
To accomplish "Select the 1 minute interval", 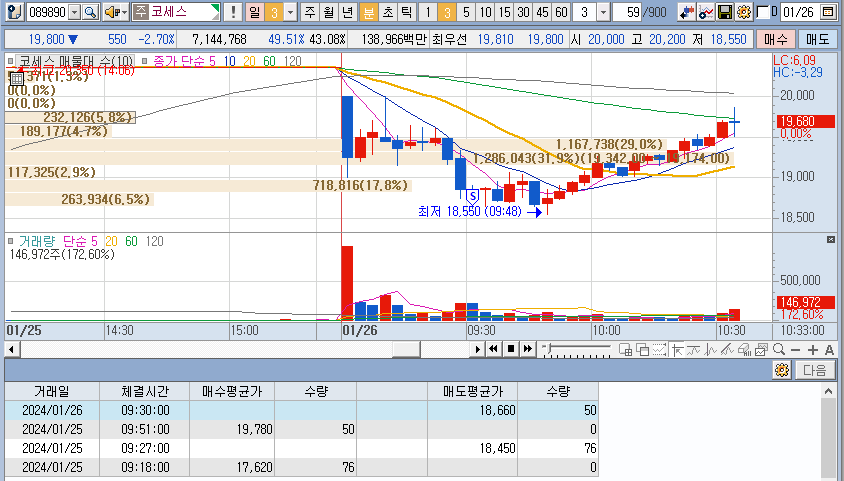I will point(427,12).
